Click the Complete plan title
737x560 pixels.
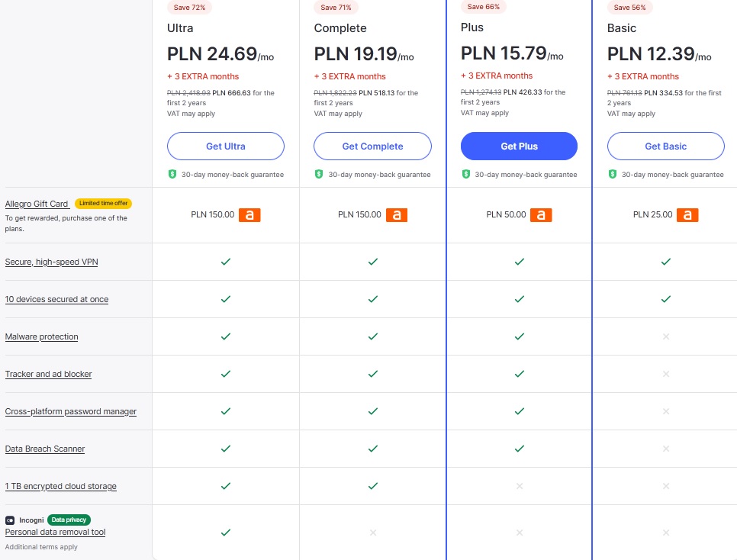(x=340, y=28)
